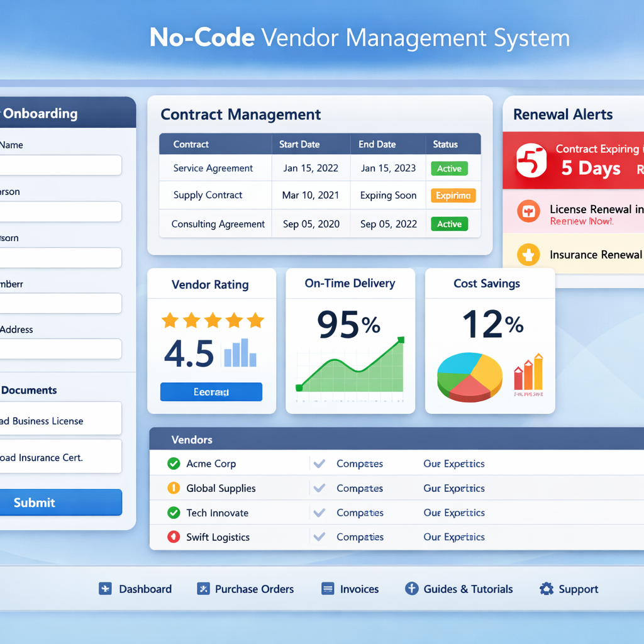Click the 5 Days contract expiring alert text
644x644 pixels.
(x=591, y=168)
